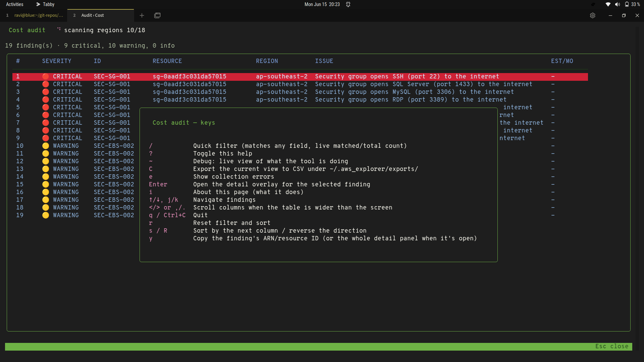Click the ISSUE column header
644x362 pixels.
point(324,61)
